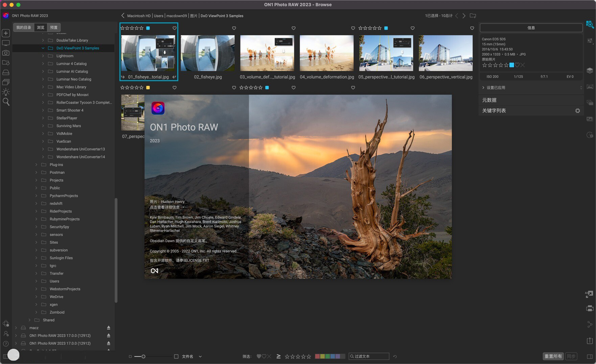This screenshot has height=364, width=596.
Task: Go back with the path back arrow
Action: (x=123, y=16)
